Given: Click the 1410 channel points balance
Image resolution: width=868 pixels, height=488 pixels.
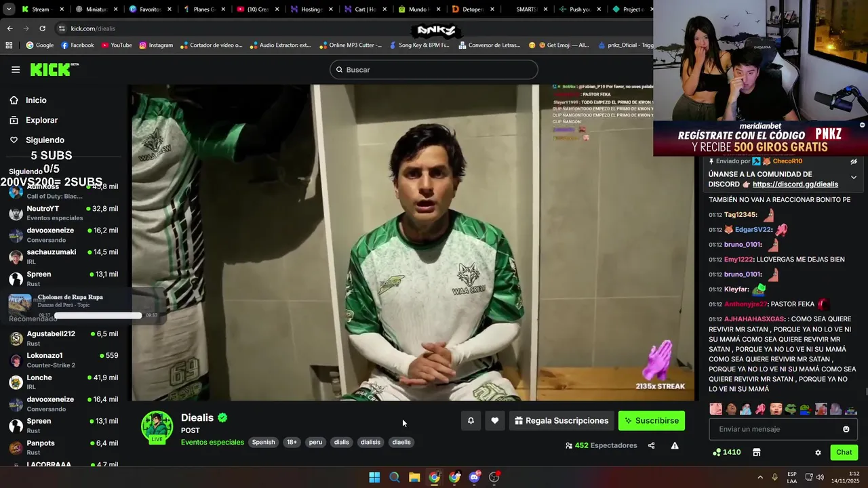Looking at the screenshot, I should tap(726, 452).
